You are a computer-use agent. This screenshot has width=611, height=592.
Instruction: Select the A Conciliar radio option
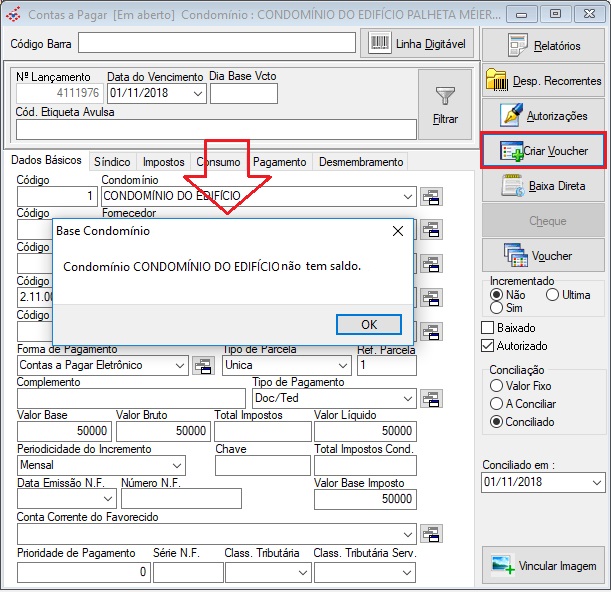click(x=495, y=403)
